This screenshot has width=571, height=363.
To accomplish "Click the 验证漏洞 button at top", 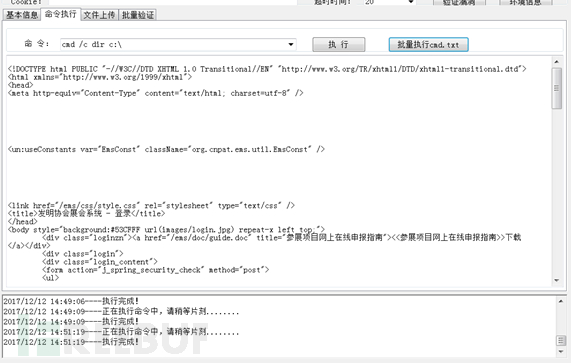I will [459, 2].
